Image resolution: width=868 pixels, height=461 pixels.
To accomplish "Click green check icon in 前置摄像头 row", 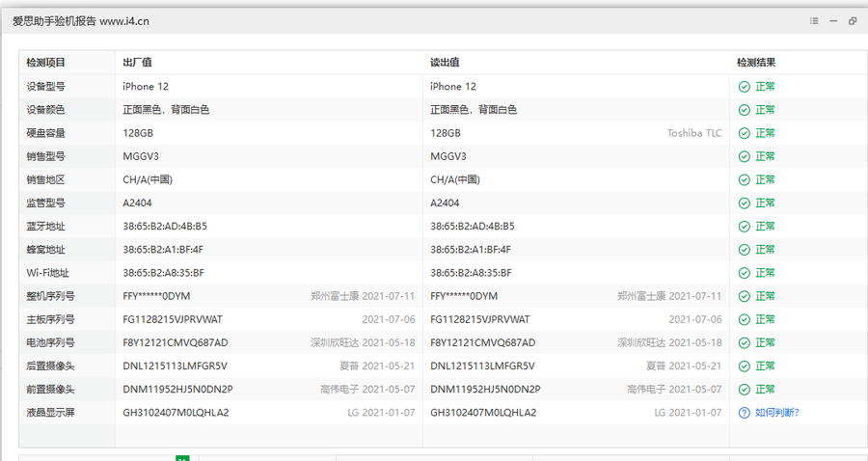I will click(744, 389).
